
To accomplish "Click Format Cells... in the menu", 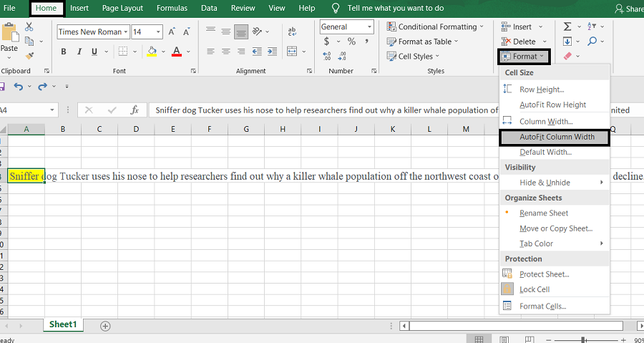I will click(x=542, y=306).
